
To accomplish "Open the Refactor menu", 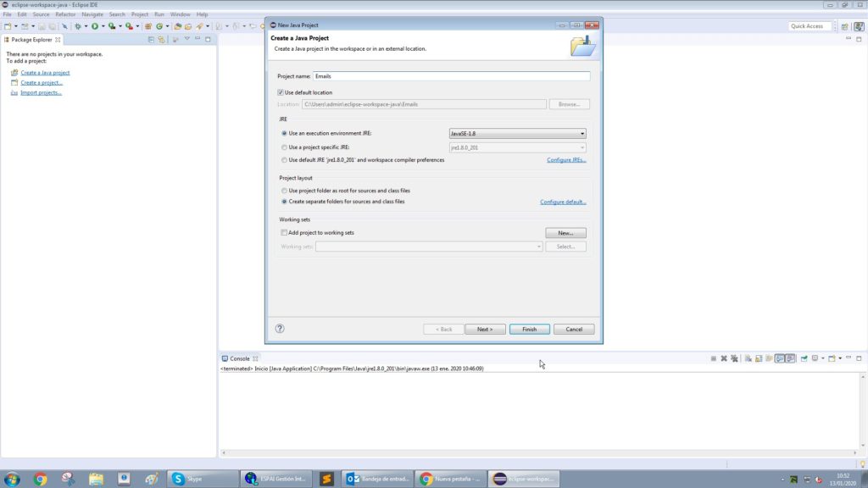I will coord(65,14).
